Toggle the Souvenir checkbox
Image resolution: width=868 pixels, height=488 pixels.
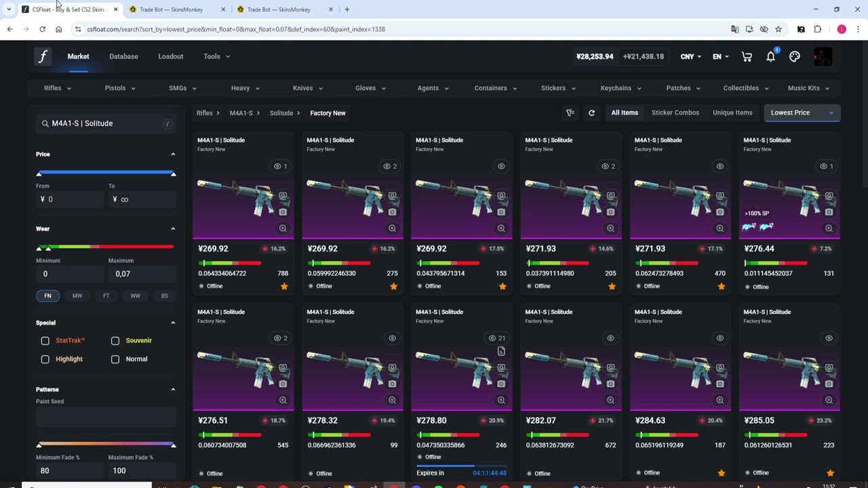click(x=115, y=341)
